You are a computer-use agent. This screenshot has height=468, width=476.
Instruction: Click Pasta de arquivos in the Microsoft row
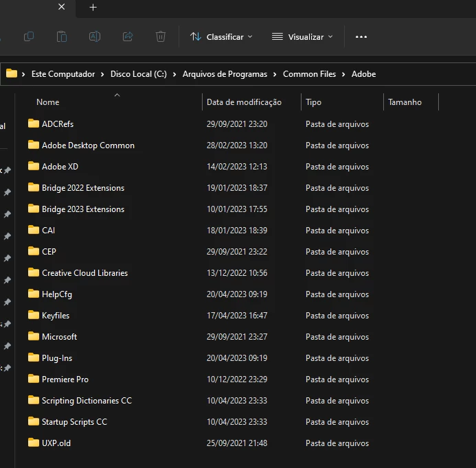click(337, 337)
